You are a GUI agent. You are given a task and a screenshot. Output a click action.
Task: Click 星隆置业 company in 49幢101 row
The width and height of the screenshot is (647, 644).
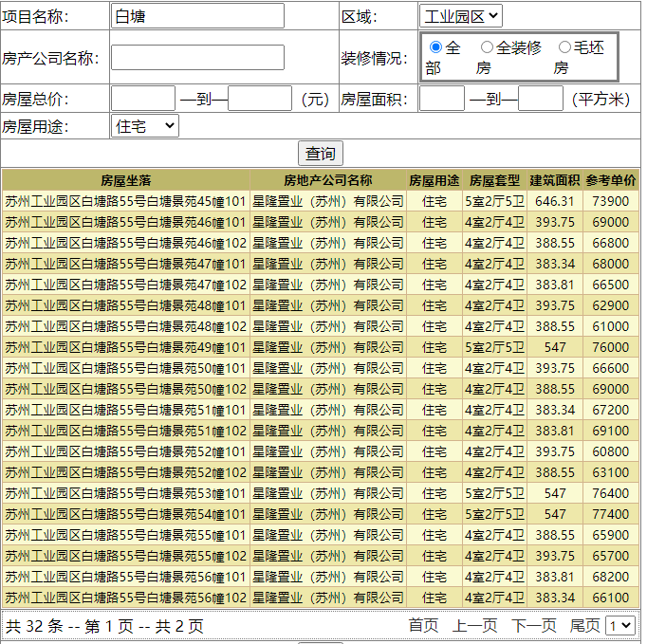click(x=328, y=347)
